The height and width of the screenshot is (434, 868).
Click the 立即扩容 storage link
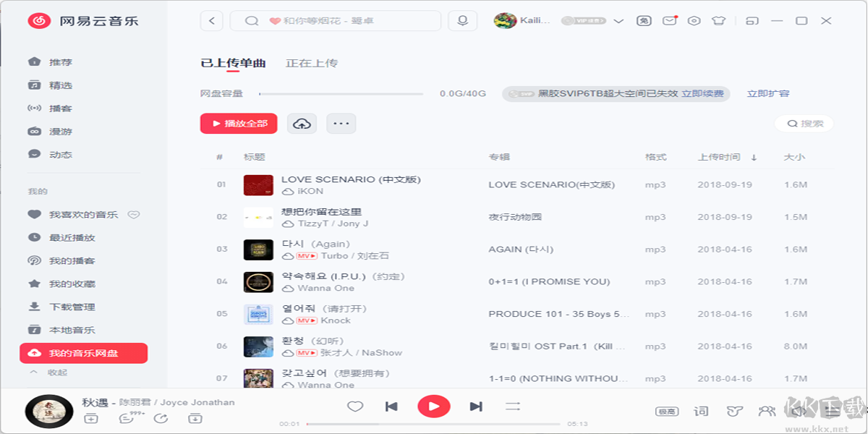[770, 93]
